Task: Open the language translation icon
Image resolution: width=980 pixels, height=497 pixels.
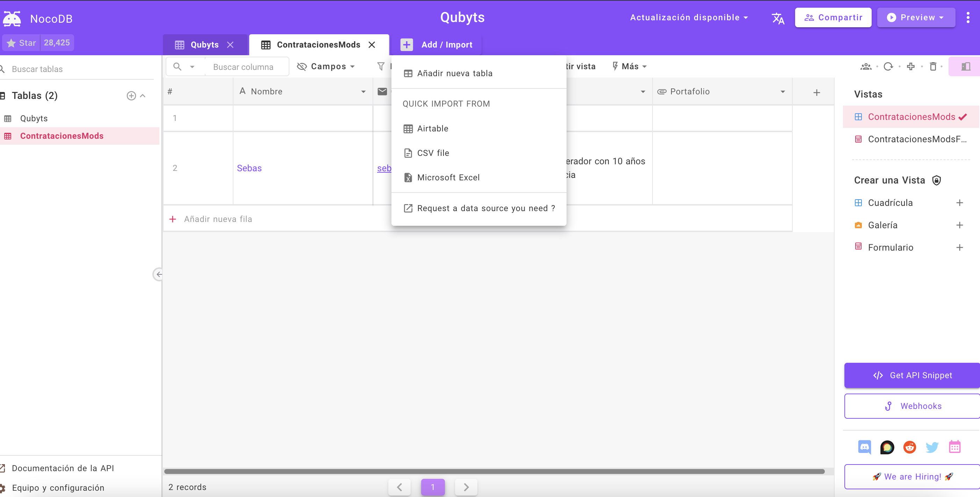Action: click(x=778, y=18)
